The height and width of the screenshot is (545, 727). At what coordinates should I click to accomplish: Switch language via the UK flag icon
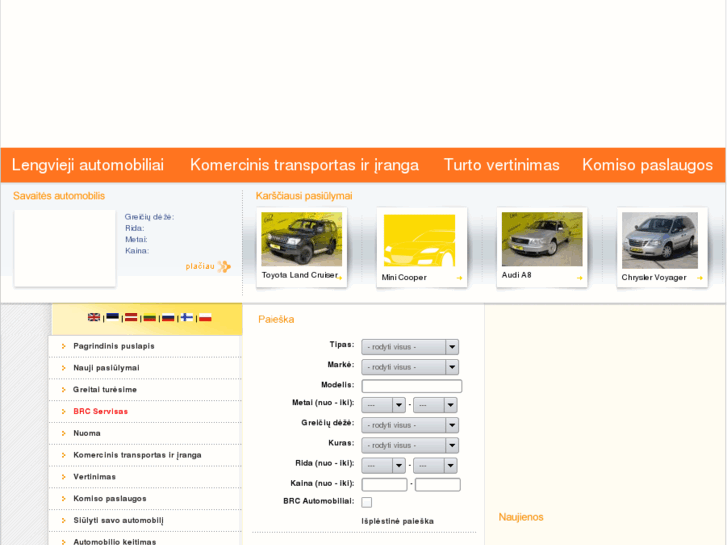pyautogui.click(x=94, y=317)
